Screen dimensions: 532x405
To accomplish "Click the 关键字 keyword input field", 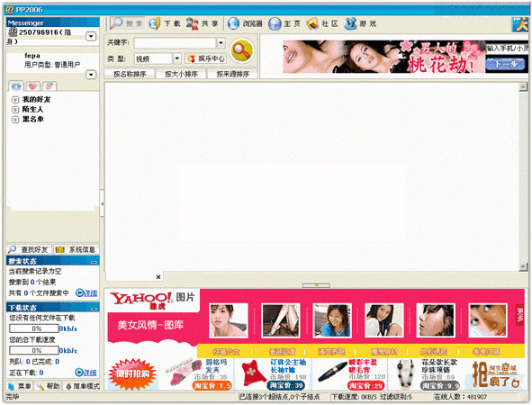I will pos(175,43).
